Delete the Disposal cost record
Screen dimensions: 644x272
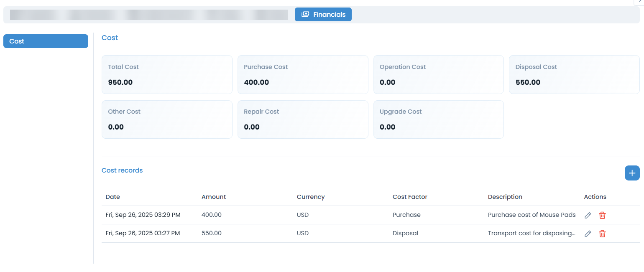602,234
